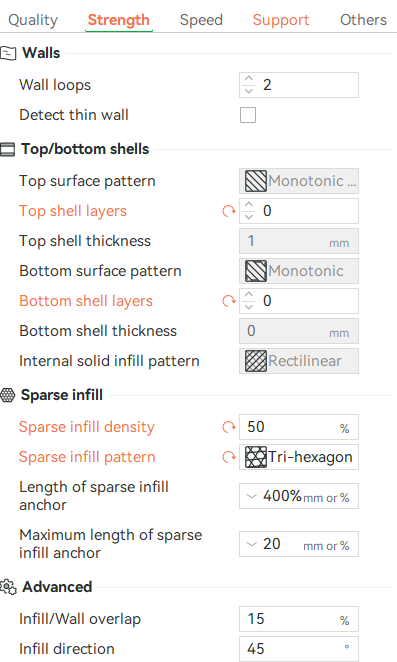Go to the Speed tab

point(201,20)
